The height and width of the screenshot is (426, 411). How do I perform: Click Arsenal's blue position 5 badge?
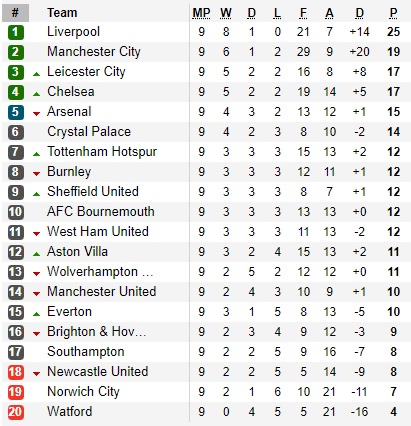pyautogui.click(x=15, y=112)
